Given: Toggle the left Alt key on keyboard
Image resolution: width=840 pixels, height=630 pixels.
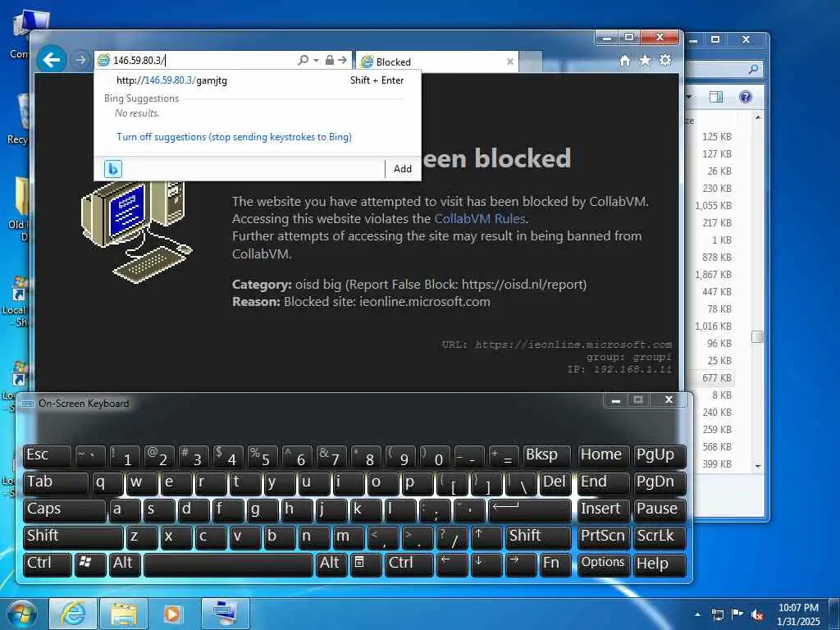Looking at the screenshot, I should point(125,564).
